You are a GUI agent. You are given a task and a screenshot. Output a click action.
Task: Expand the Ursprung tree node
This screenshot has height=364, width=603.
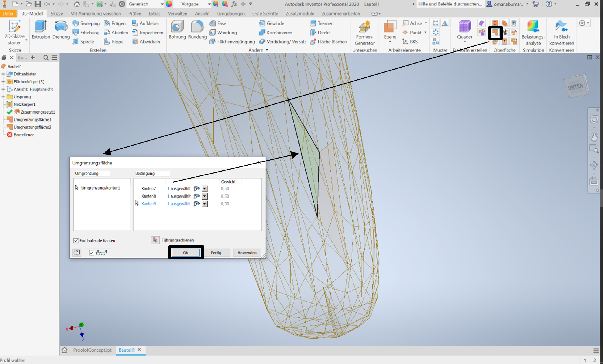click(3, 97)
